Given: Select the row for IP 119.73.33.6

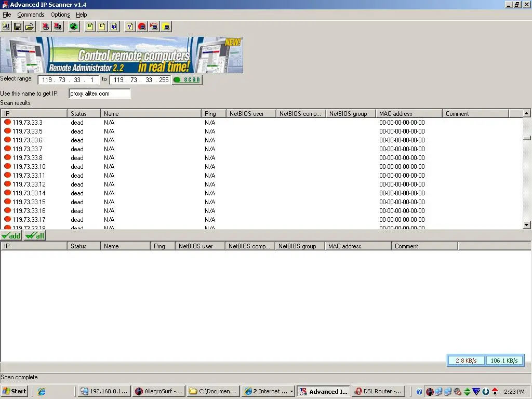Looking at the screenshot, I should point(261,140).
